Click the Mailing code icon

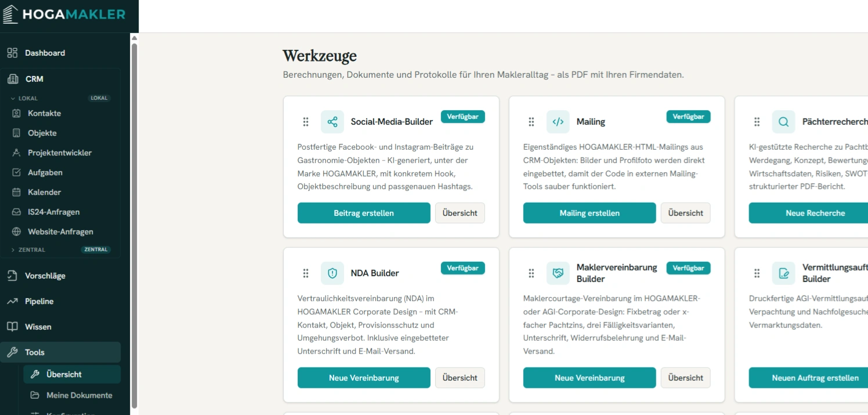point(558,122)
